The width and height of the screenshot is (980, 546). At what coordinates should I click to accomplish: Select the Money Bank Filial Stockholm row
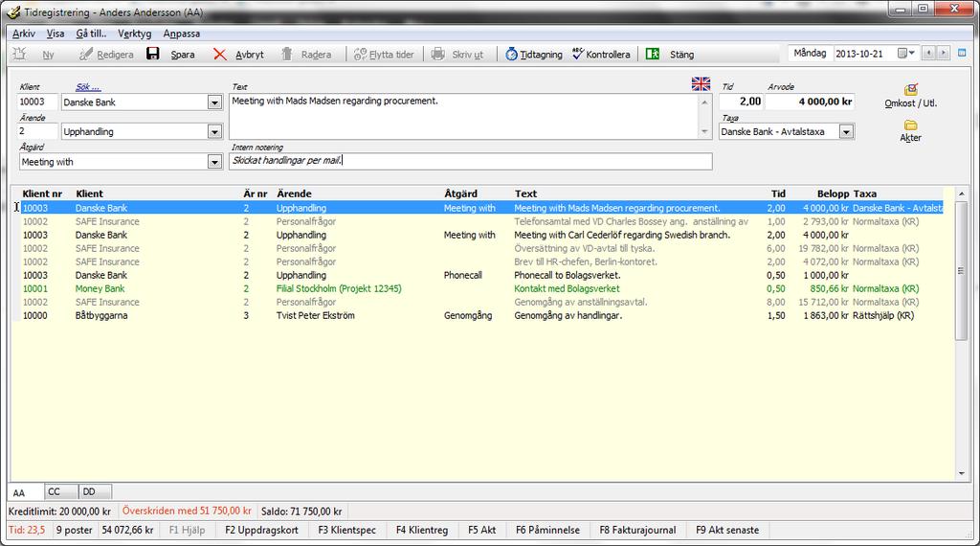(481, 289)
